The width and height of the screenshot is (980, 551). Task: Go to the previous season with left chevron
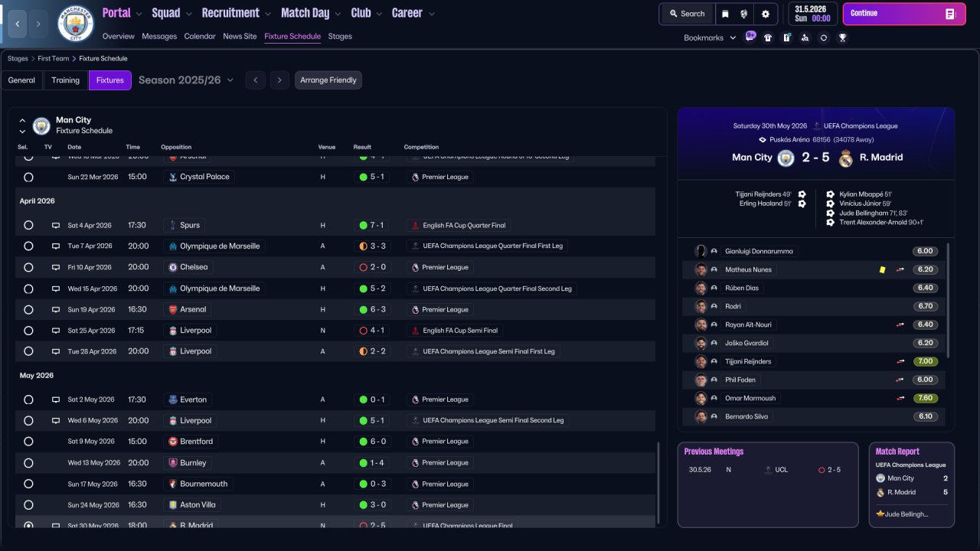click(x=256, y=80)
